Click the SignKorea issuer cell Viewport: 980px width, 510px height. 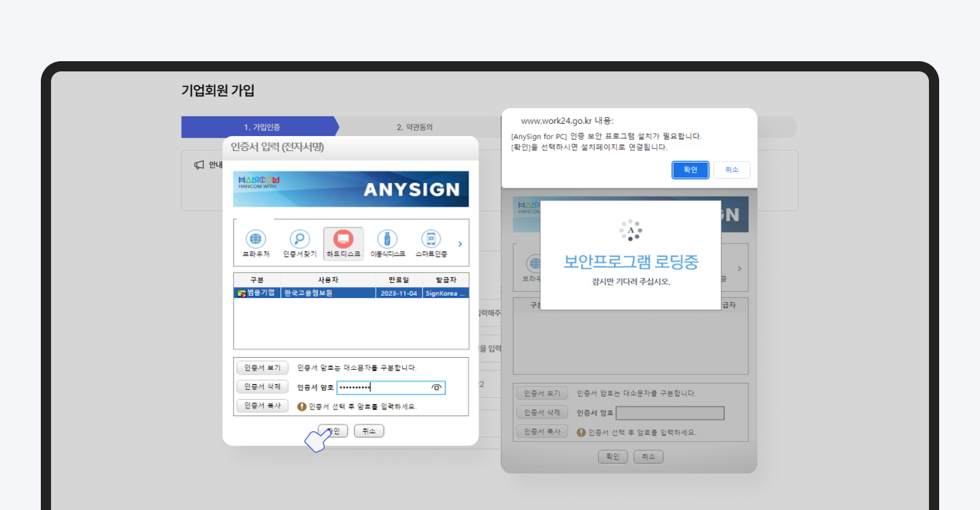pos(446,292)
